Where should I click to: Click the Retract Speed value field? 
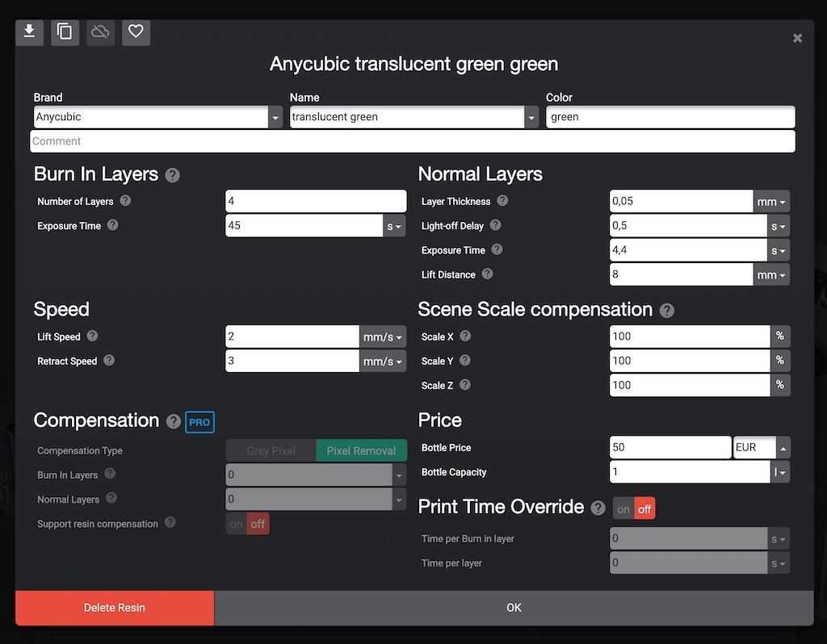pos(292,361)
